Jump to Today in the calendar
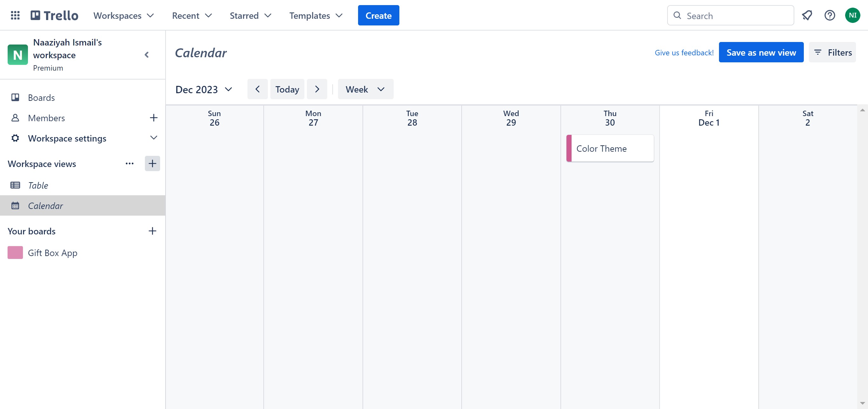The width and height of the screenshot is (868, 409). pos(287,89)
